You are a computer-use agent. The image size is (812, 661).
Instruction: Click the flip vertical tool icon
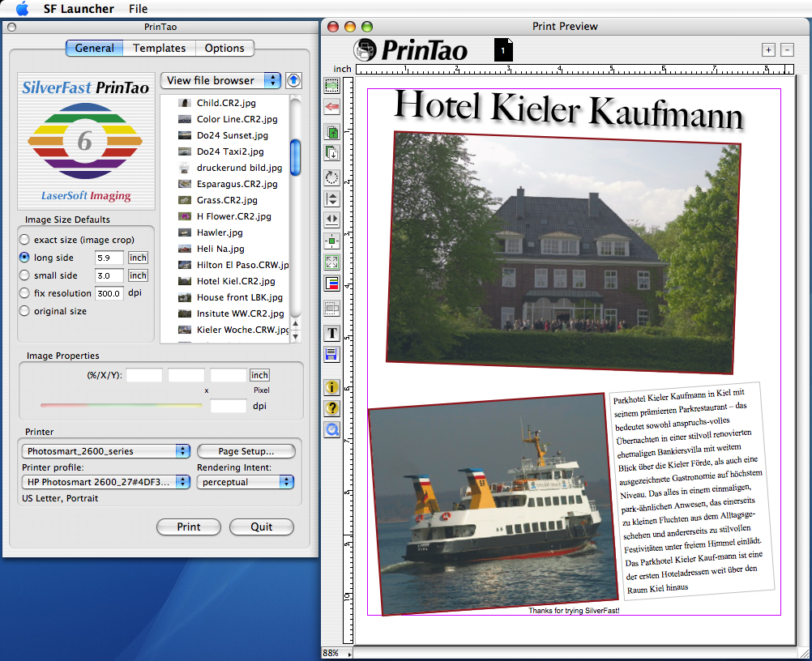(332, 198)
